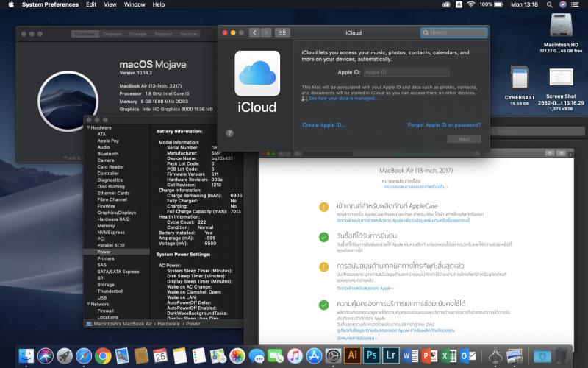Collapse the Network tree section
Screen dimensions: 588x368
pos(87,304)
